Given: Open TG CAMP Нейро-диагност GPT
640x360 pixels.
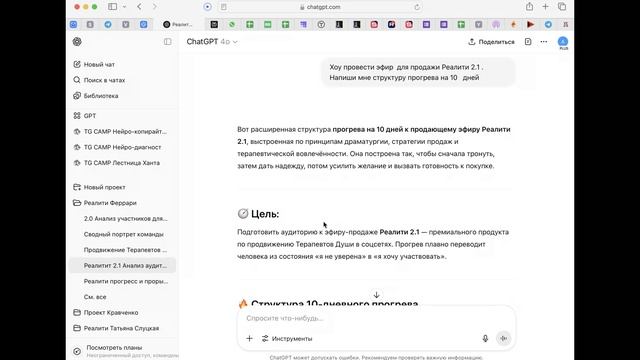Looking at the screenshot, I should click(122, 147).
